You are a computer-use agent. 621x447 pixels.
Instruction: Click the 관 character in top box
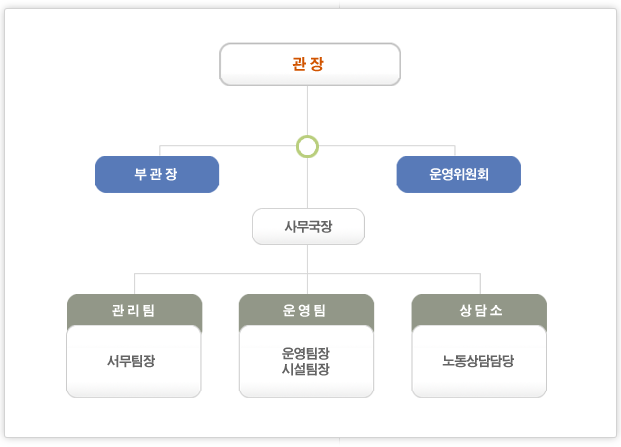tap(299, 64)
